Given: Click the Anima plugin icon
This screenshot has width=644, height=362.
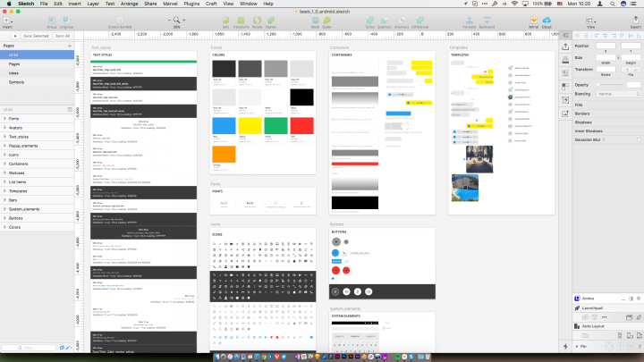Looking at the screenshot, I should [x=577, y=299].
